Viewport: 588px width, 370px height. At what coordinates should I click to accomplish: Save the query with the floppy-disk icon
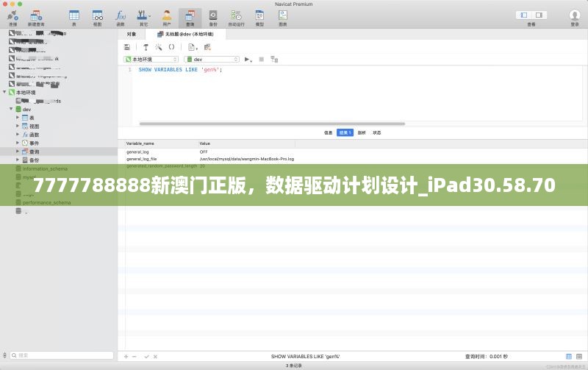[x=126, y=47]
